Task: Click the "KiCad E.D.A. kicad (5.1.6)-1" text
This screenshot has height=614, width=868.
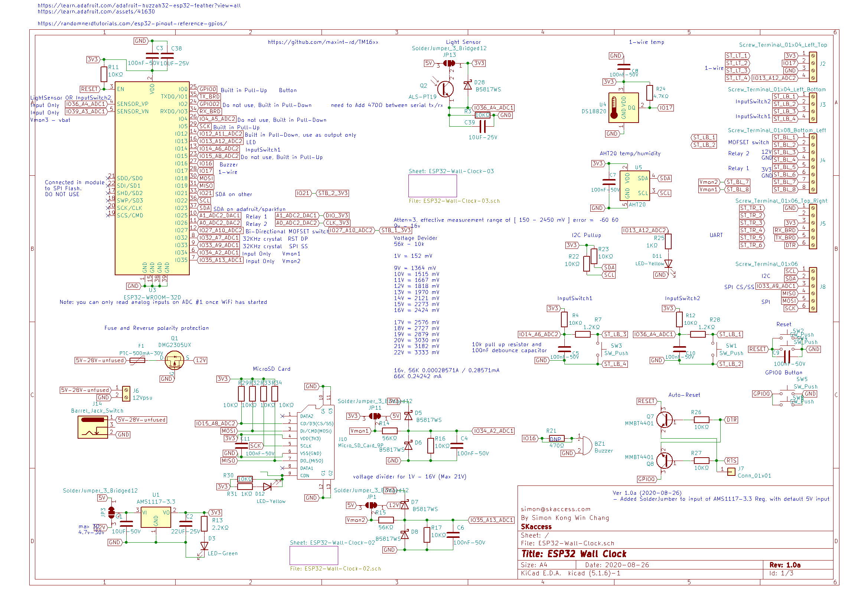Action: coord(571,573)
